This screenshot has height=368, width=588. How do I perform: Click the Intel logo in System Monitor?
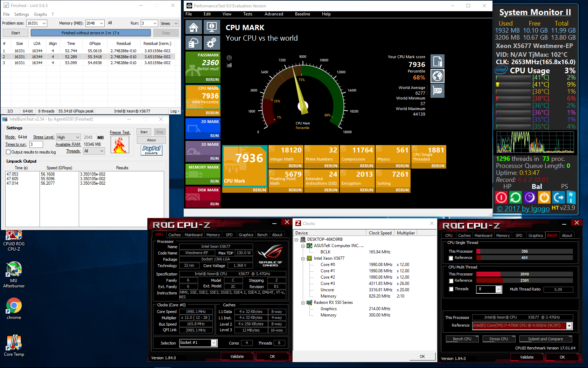501,70
